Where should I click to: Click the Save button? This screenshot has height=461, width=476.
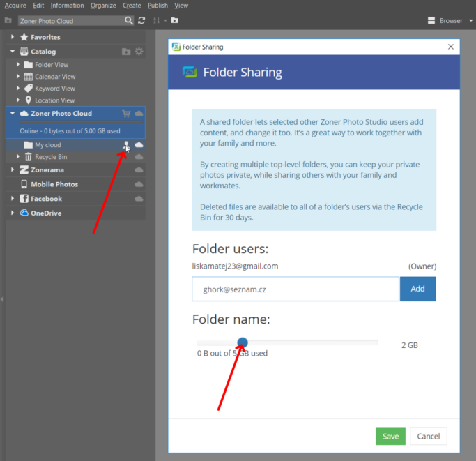click(390, 436)
